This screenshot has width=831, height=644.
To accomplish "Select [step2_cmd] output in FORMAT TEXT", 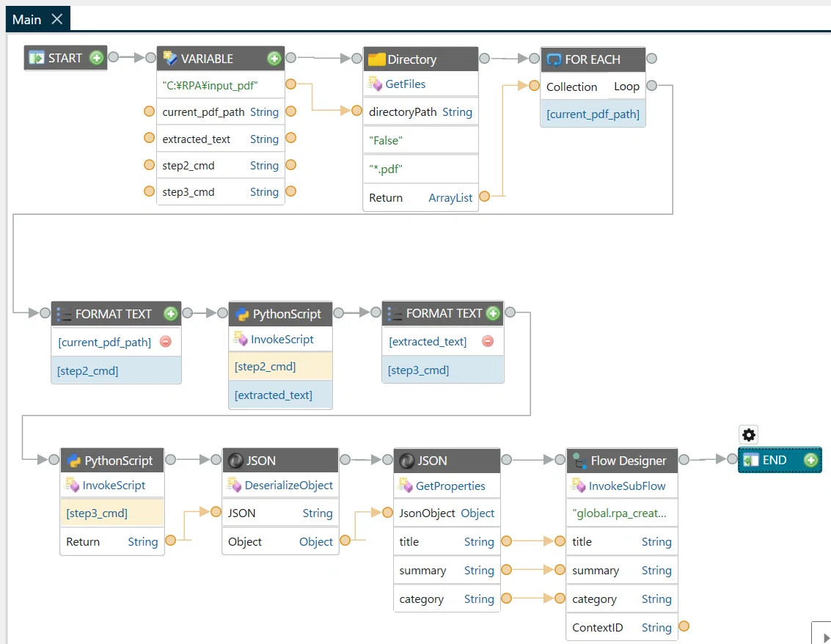I will pos(116,370).
